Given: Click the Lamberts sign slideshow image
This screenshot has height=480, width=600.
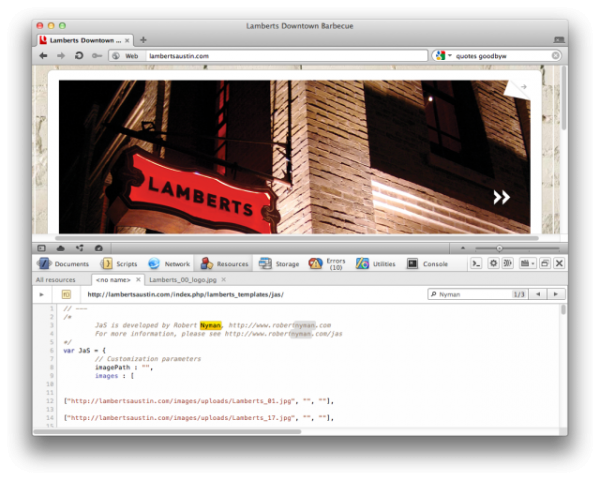Looking at the screenshot, I should (294, 157).
